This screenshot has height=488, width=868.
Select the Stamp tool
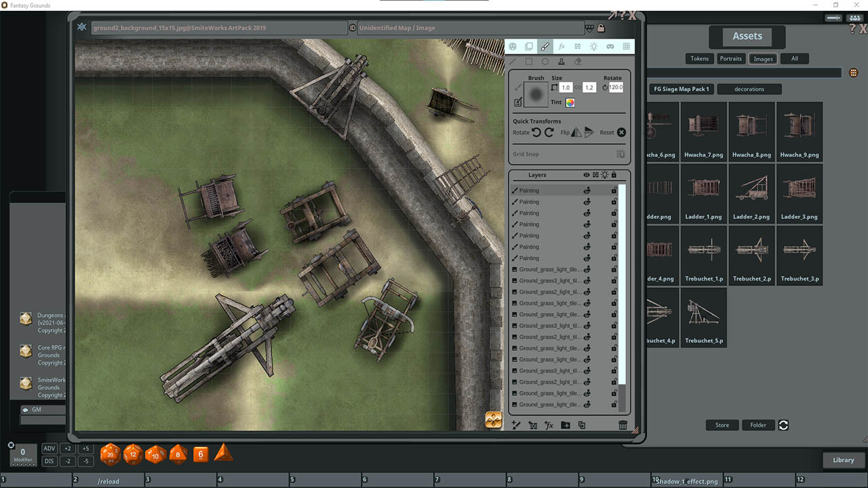[x=561, y=61]
